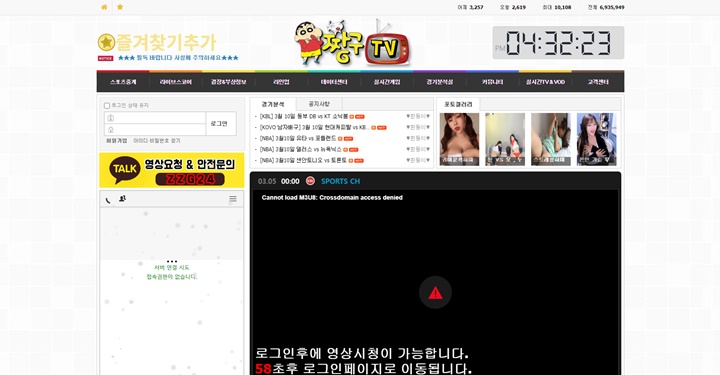Click the 로그인 button

219,123
